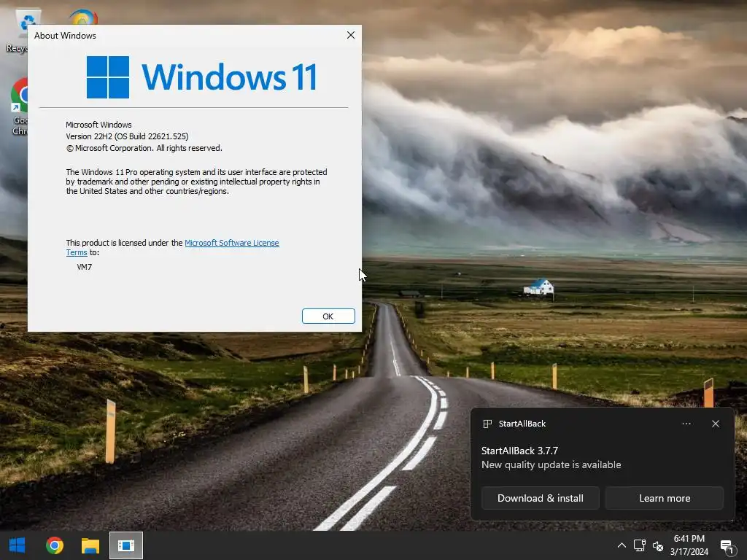Launch Google Chrome from the taskbar

[x=54, y=545]
